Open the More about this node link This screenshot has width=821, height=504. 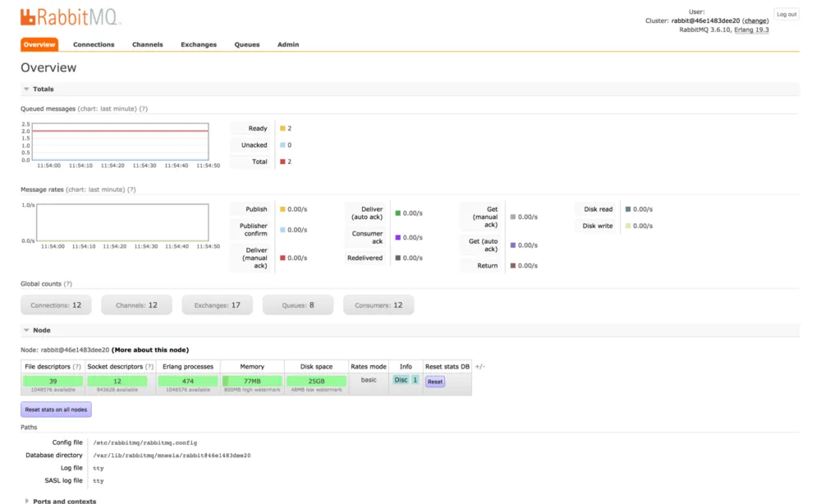point(150,351)
